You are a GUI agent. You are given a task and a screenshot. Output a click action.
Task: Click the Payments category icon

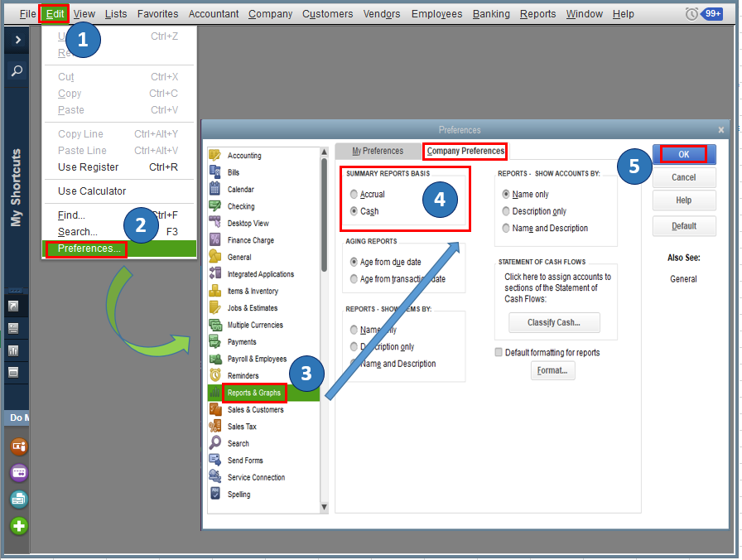[214, 342]
